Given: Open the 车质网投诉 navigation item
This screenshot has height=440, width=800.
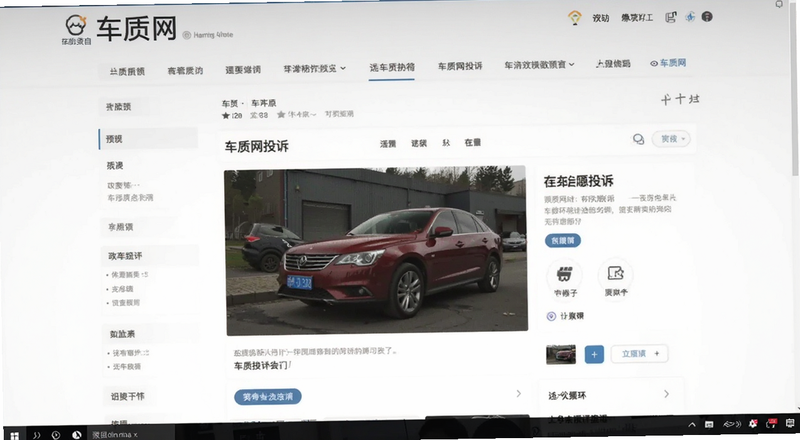Looking at the screenshot, I should point(460,66).
